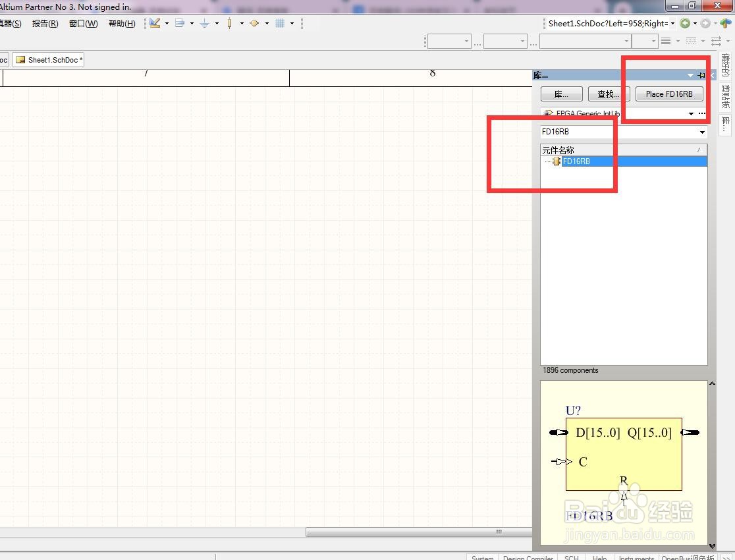
Task: Click the gray navigate forward icon
Action: coord(705,24)
